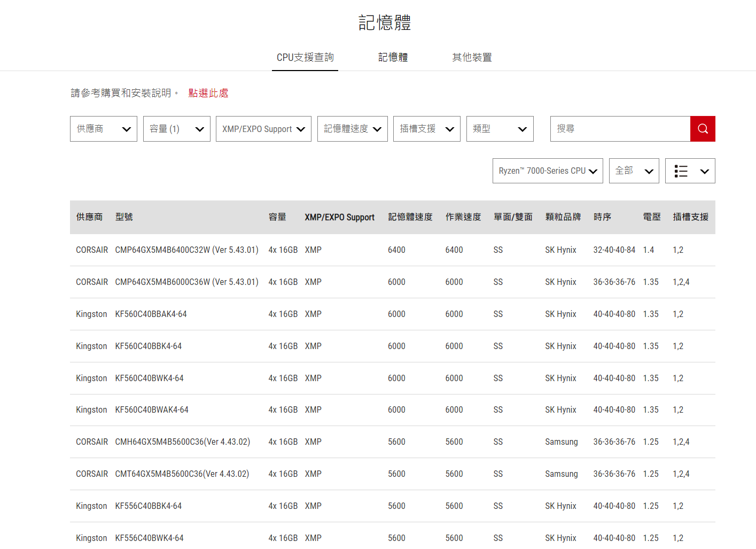Switch to the 記憶體 tab

(x=393, y=57)
